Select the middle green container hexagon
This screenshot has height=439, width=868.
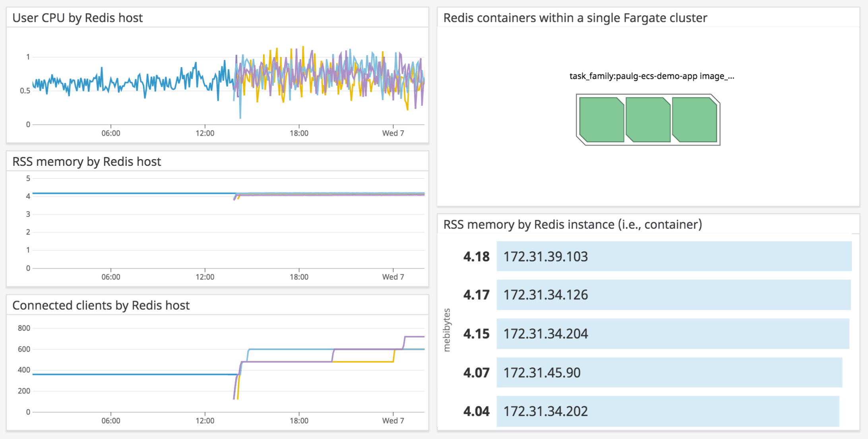[x=647, y=120]
